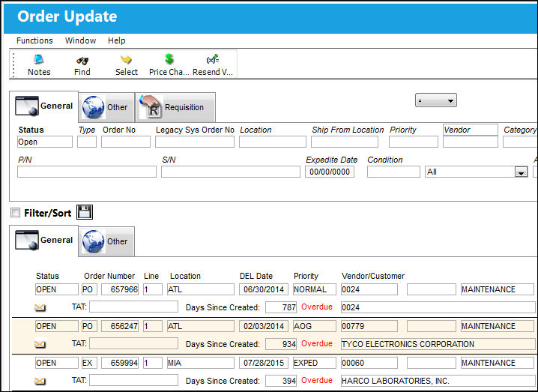The height and width of the screenshot is (392, 538).
Task: Switch to lower Other tab in results
Action: pyautogui.click(x=106, y=241)
